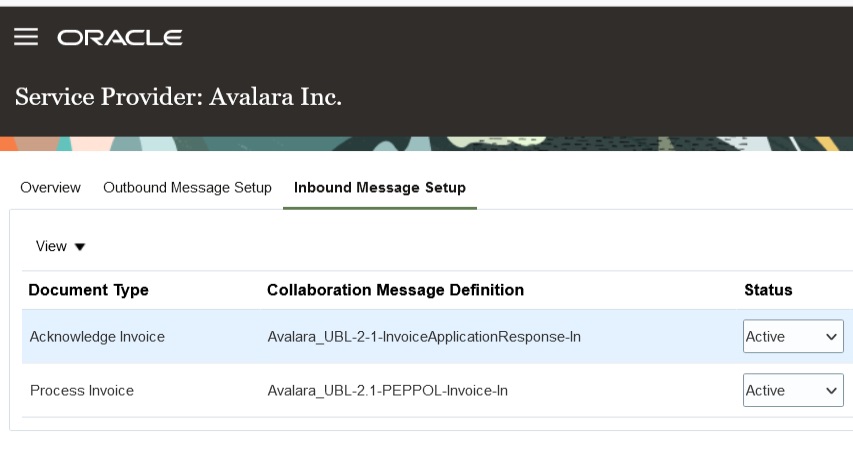The height and width of the screenshot is (458, 853).
Task: Switch to the Overview tab
Action: point(50,188)
